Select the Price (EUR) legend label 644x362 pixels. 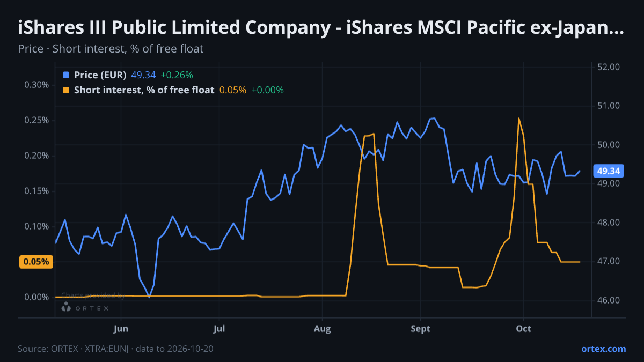[x=100, y=75]
